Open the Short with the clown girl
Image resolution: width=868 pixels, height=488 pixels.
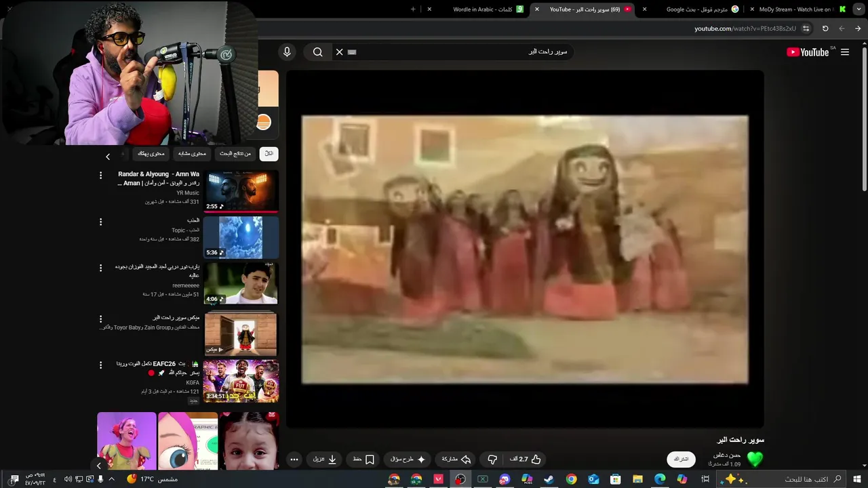[x=127, y=441]
